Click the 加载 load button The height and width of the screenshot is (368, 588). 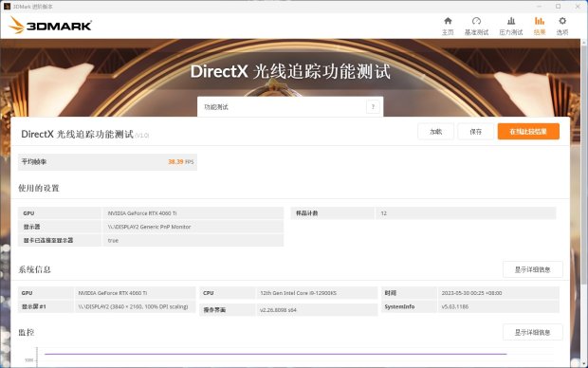[435, 132]
